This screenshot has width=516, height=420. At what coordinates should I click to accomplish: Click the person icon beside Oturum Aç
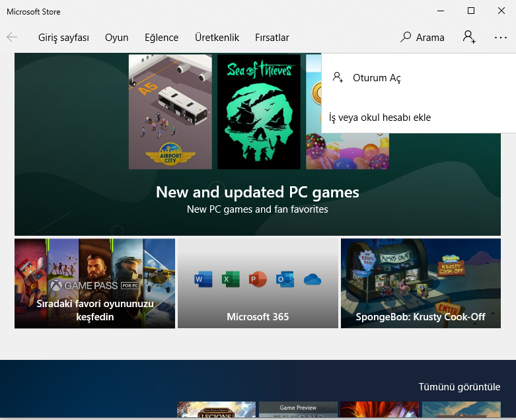pos(338,77)
